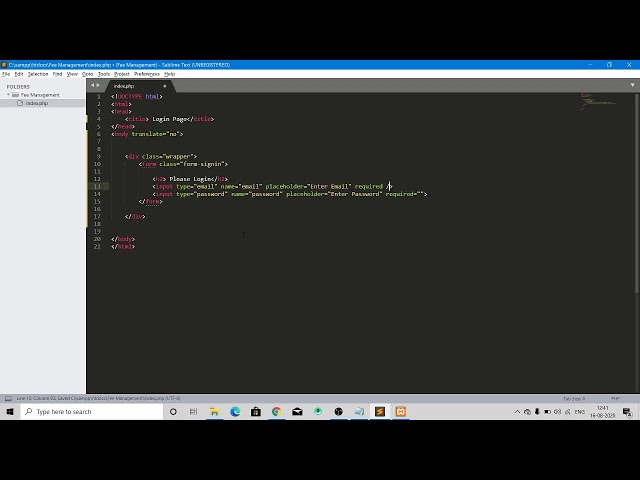Open the File menu
Viewport: 640px width, 480px height.
6,74
